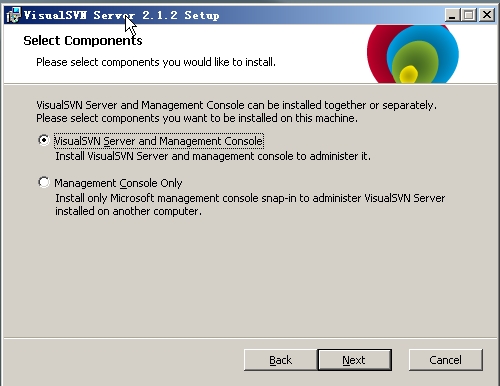Viewport: 500px width, 386px height.
Task: Click the description about administering VisualSVN Server
Action: [213, 156]
